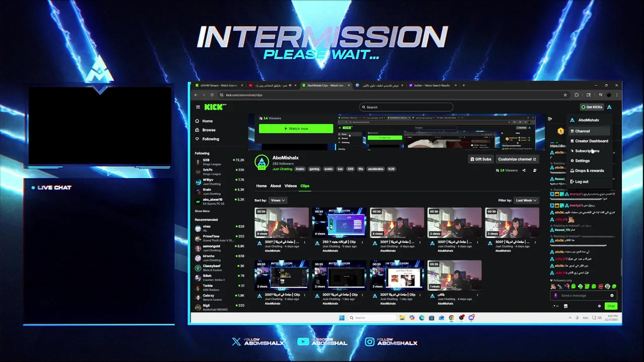Image resolution: width=644 pixels, height=362 pixels.
Task: Click the gaming tag
Action: [314, 169]
